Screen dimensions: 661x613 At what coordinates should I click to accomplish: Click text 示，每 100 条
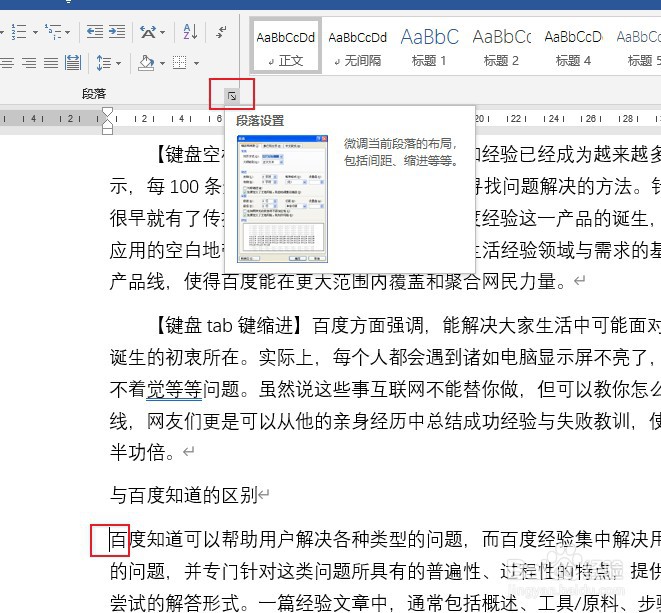point(166,186)
